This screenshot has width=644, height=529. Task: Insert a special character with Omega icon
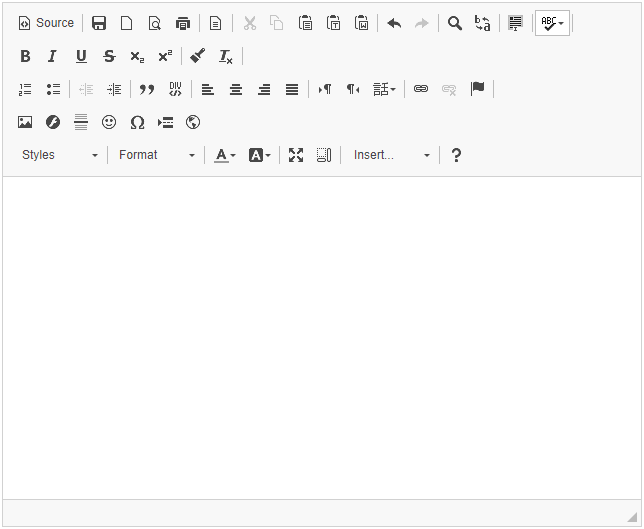click(x=137, y=122)
